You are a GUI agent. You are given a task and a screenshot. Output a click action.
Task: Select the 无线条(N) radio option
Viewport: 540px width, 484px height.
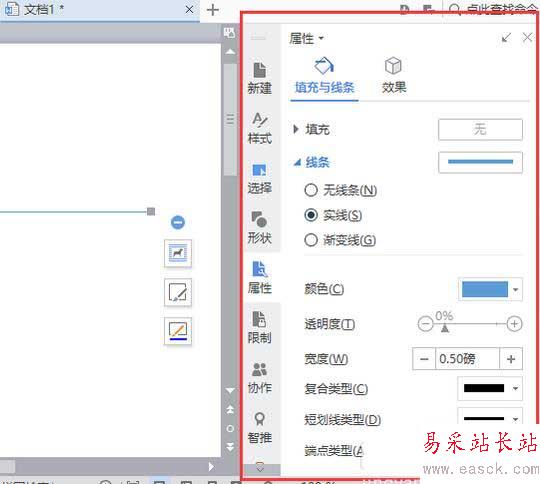click(x=311, y=190)
